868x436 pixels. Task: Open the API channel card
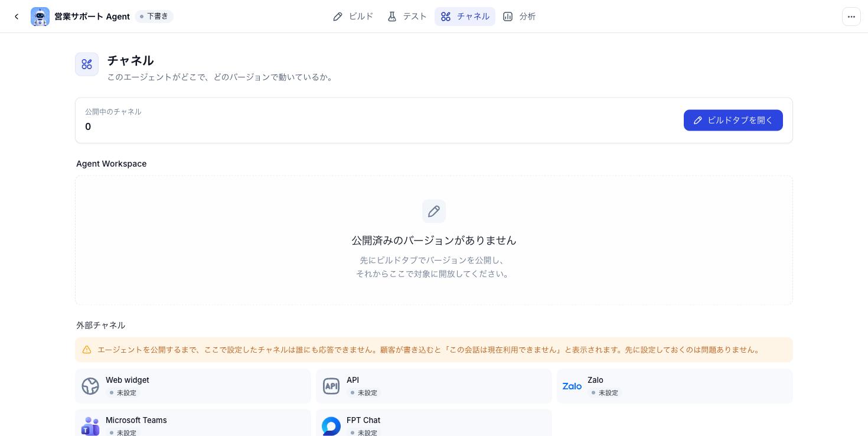(434, 386)
